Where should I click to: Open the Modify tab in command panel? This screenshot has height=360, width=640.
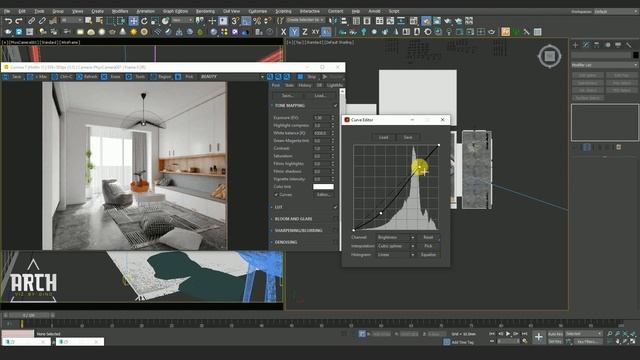(586, 45)
